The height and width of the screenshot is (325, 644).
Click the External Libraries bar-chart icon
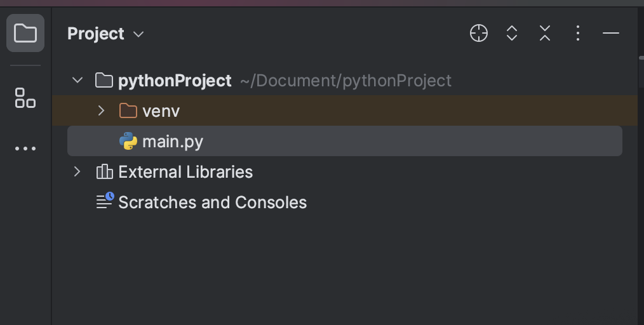point(104,171)
